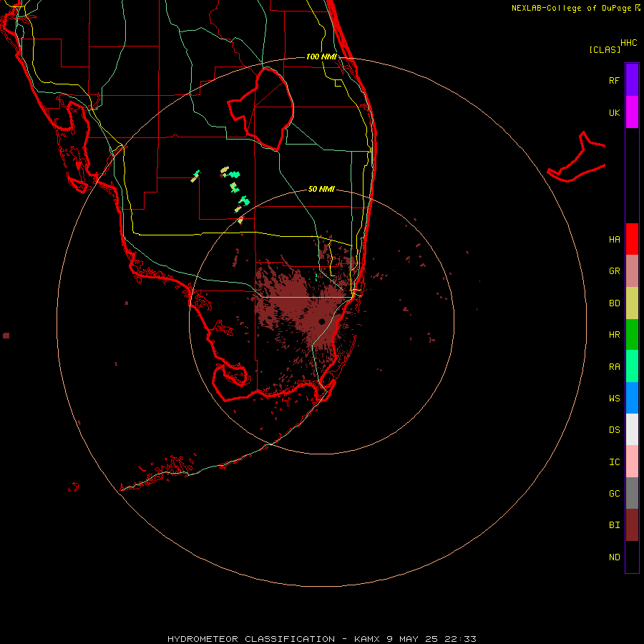Click the IC legend label
The width and height of the screenshot is (644, 644).
coord(614,462)
